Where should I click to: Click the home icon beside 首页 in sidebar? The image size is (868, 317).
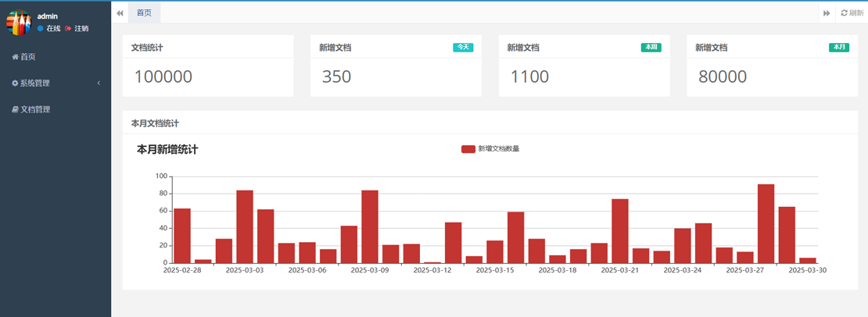tap(15, 57)
